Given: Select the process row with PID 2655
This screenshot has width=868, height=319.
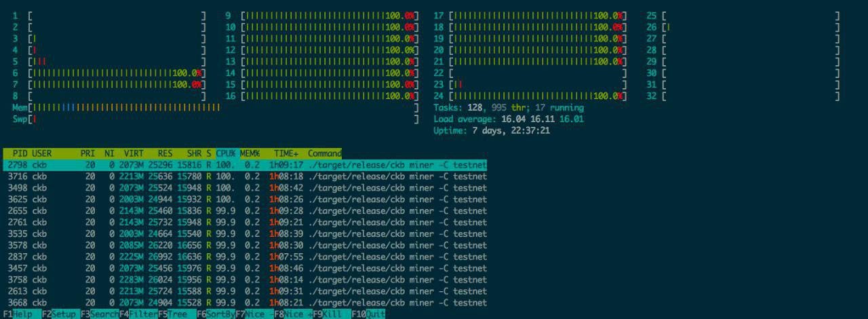Looking at the screenshot, I should 245,211.
